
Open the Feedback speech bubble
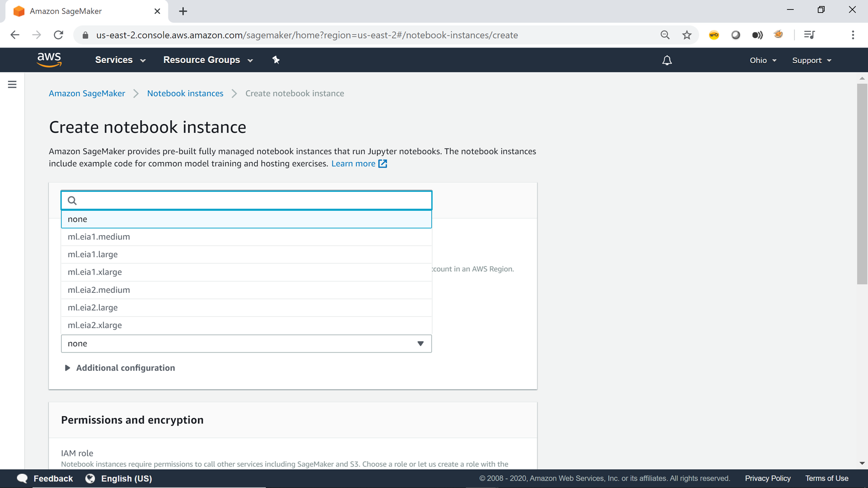23,478
